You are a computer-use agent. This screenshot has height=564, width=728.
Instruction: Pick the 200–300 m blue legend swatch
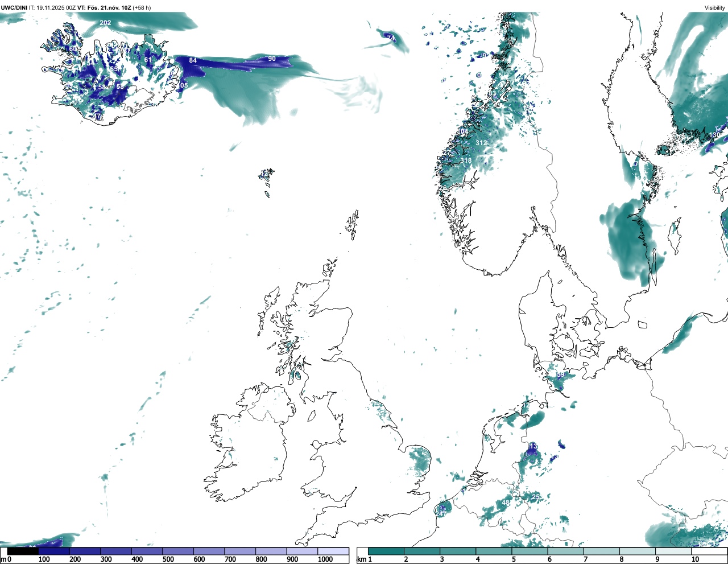click(x=85, y=551)
